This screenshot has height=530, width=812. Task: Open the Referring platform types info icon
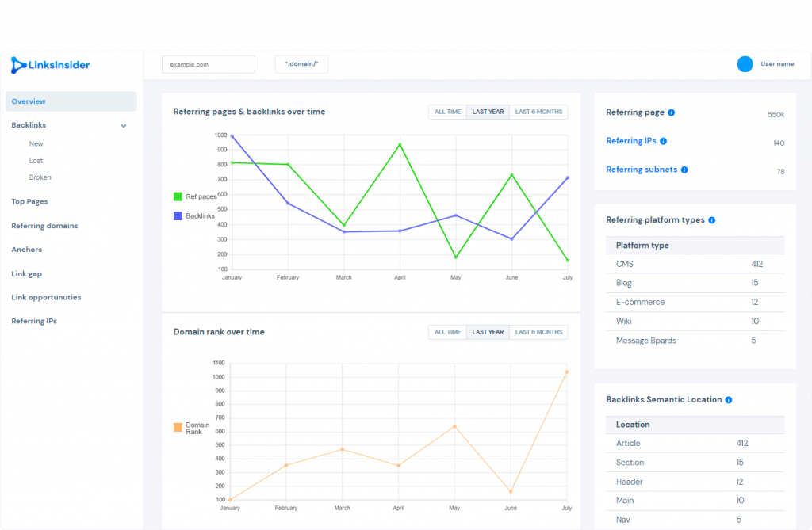point(711,220)
